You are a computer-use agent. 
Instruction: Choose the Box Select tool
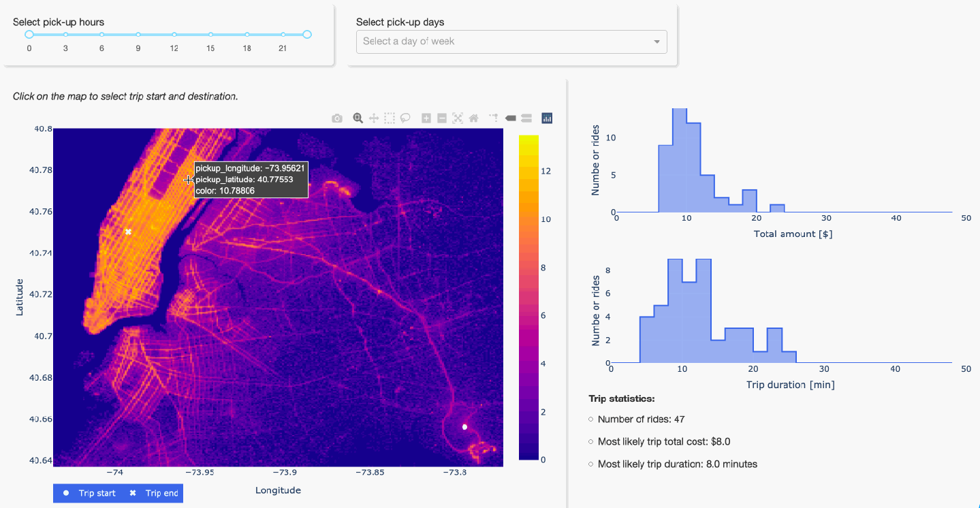coord(390,118)
